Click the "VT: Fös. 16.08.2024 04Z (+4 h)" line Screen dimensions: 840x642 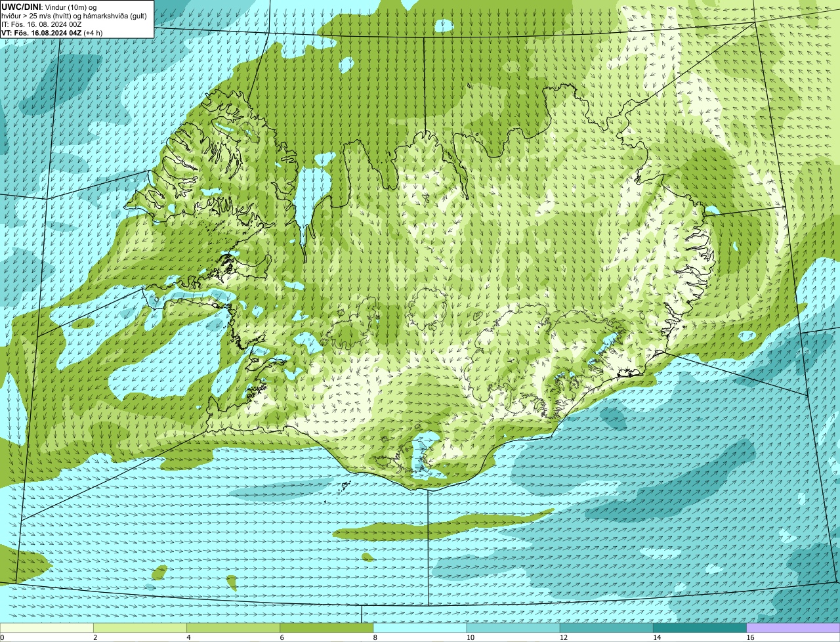[52, 33]
